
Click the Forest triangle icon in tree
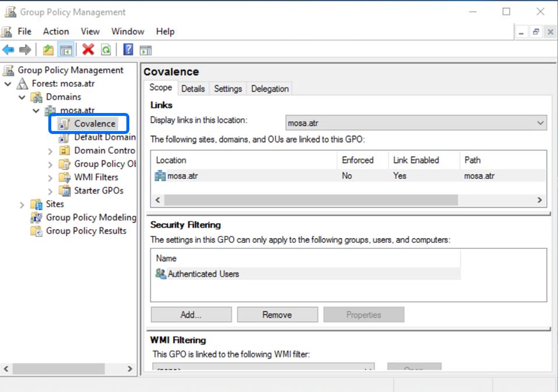coord(22,84)
